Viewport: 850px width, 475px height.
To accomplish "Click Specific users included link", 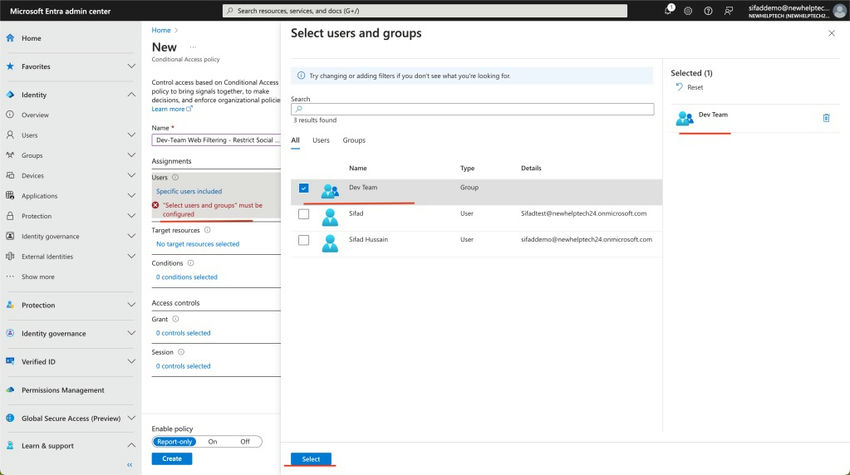I will (x=189, y=191).
